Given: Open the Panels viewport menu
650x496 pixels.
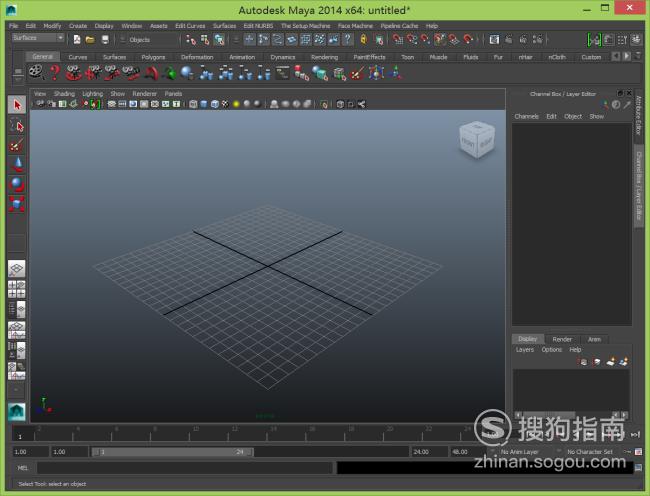Looking at the screenshot, I should point(173,94).
